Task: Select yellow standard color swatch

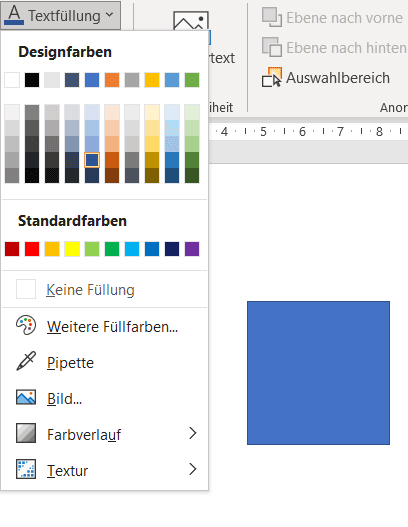Action: pos(72,249)
